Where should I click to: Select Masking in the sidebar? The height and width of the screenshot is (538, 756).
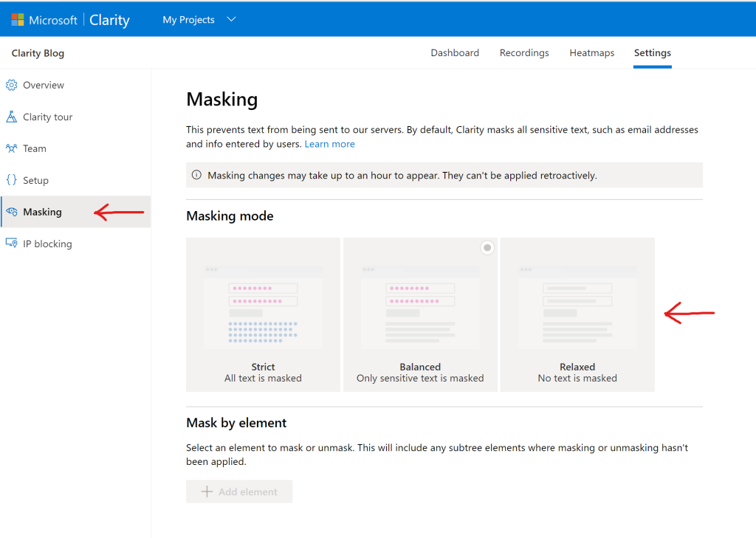point(76,212)
